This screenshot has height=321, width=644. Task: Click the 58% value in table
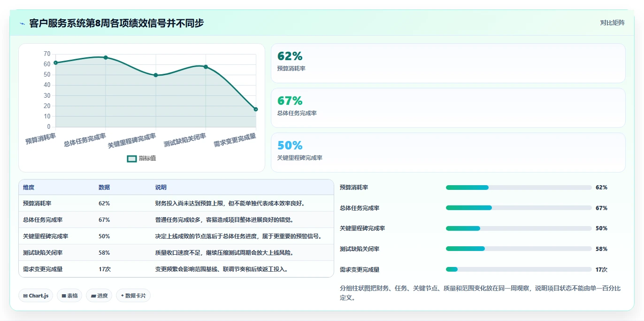[x=104, y=252]
